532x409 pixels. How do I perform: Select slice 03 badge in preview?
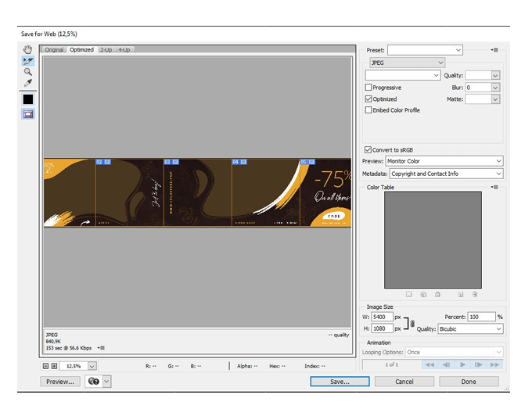pyautogui.click(x=171, y=162)
